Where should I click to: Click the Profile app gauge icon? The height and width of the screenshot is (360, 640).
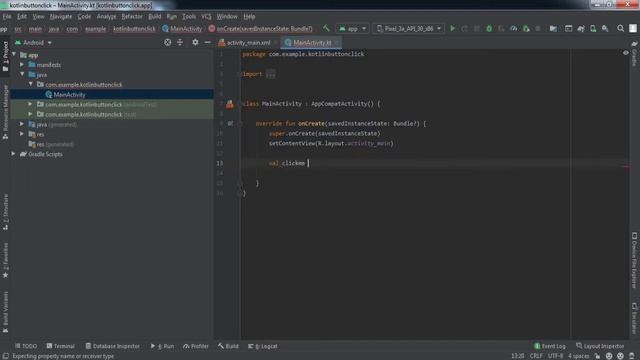coord(513,29)
